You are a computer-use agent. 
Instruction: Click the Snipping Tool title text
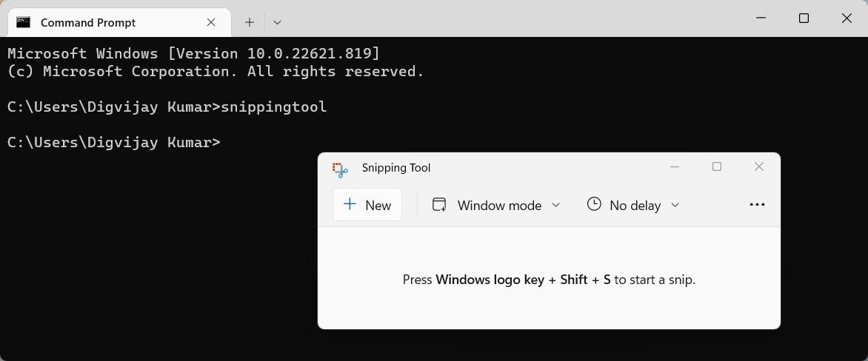pos(395,167)
